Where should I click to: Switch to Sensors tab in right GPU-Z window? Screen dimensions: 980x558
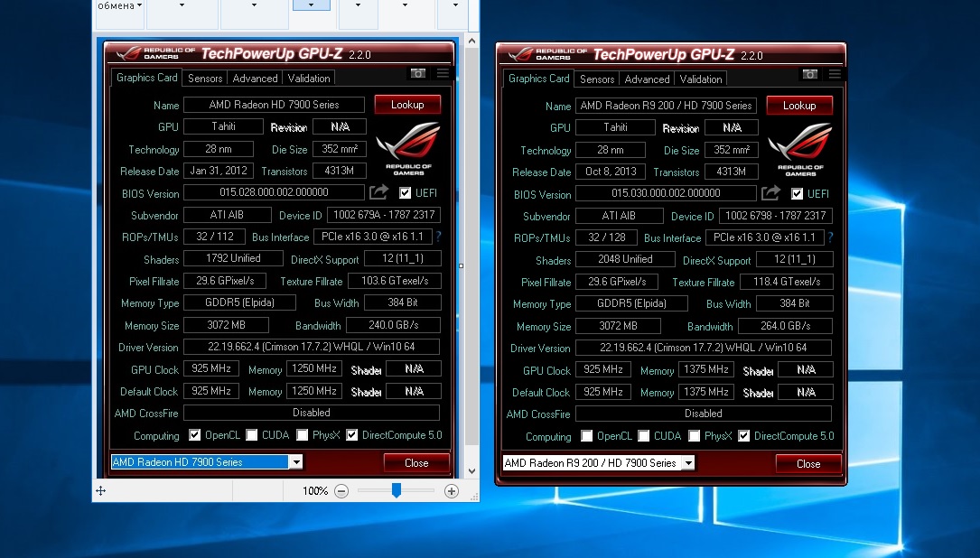click(597, 79)
